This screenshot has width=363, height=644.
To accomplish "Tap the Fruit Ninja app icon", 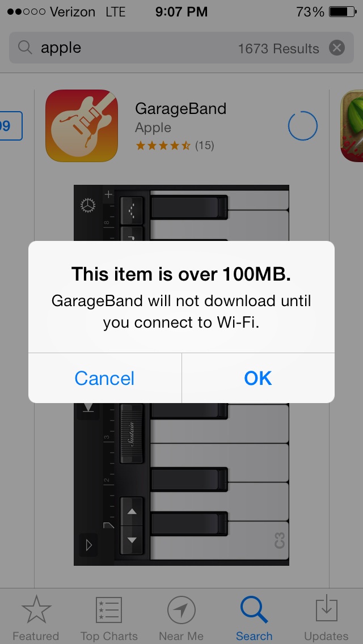I will [x=352, y=126].
